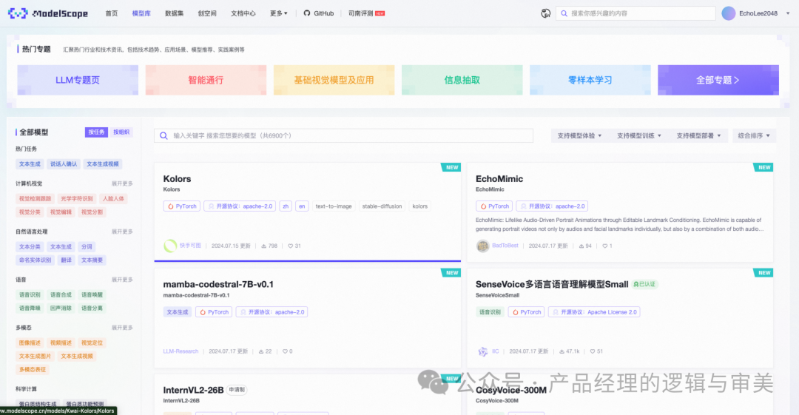Open the Kolors model title
Image resolution: width=799 pixels, height=415 pixels.
[177, 179]
